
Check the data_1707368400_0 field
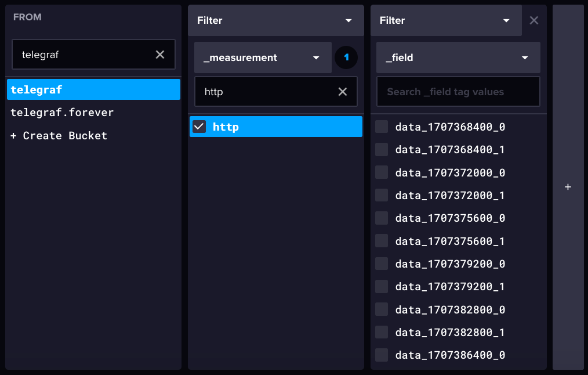point(382,127)
